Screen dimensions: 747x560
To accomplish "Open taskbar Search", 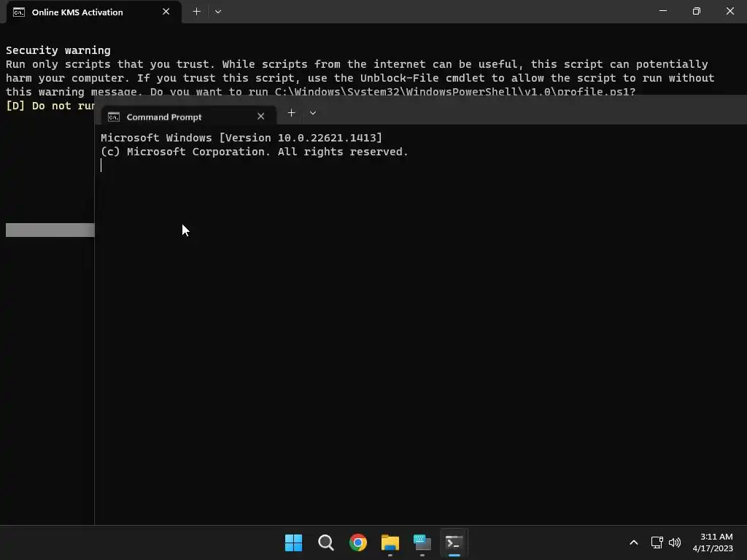I will (x=326, y=542).
